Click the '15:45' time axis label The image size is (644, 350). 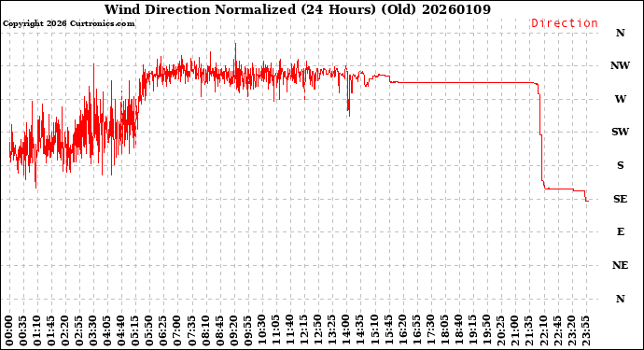[389, 330]
